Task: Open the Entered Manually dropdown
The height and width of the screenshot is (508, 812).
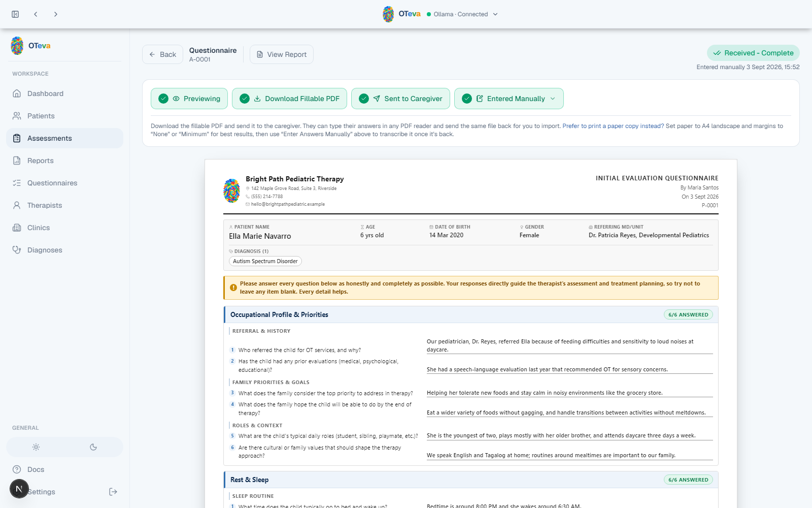Action: point(509,99)
